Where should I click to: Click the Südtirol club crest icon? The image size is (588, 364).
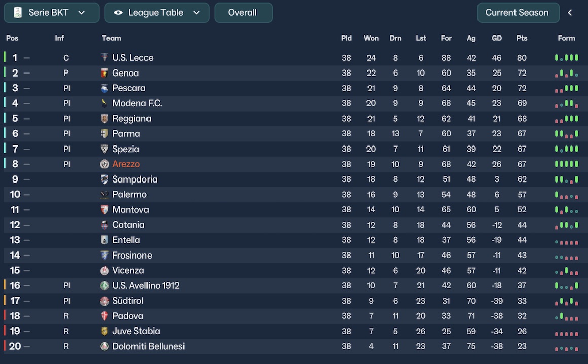(105, 301)
